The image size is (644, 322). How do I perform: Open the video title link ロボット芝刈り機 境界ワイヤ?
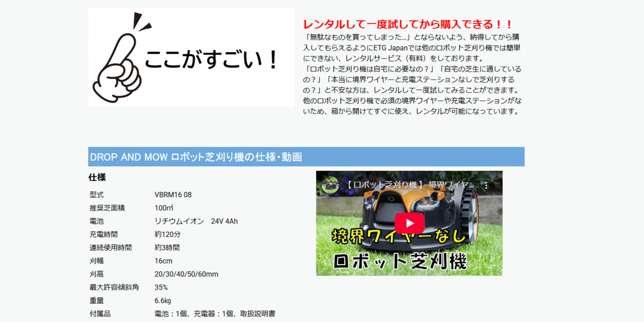409,185
